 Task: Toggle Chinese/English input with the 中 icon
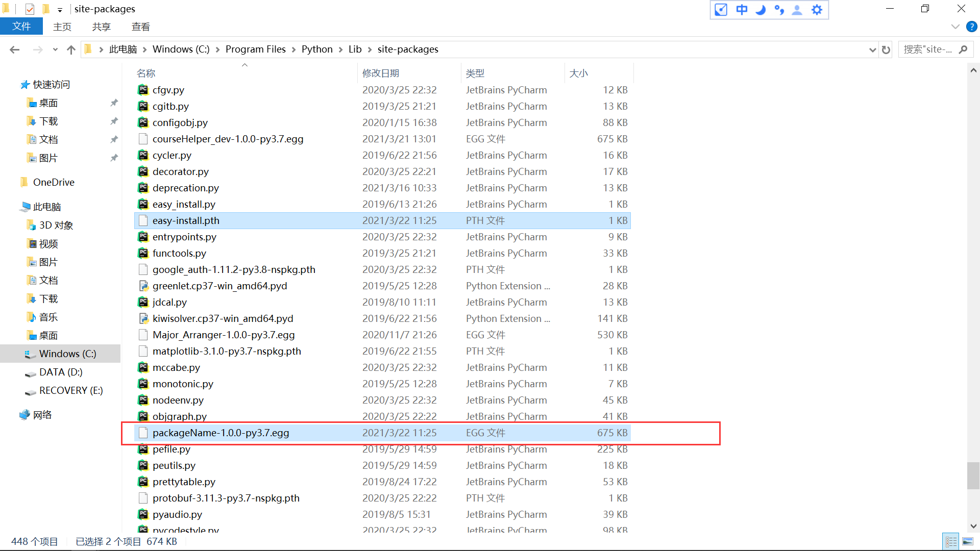741,9
